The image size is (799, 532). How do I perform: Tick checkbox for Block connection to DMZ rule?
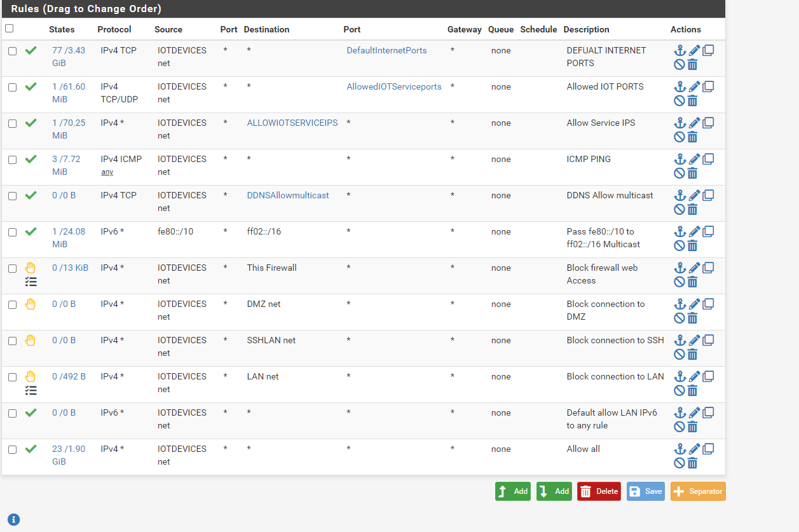coord(12,304)
